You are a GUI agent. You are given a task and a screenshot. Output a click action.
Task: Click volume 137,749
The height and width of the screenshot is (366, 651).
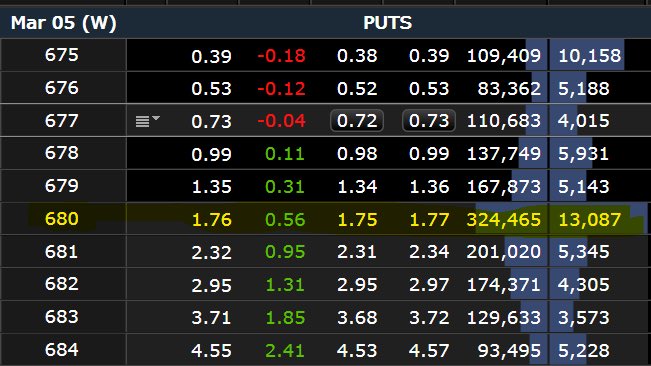pos(504,154)
